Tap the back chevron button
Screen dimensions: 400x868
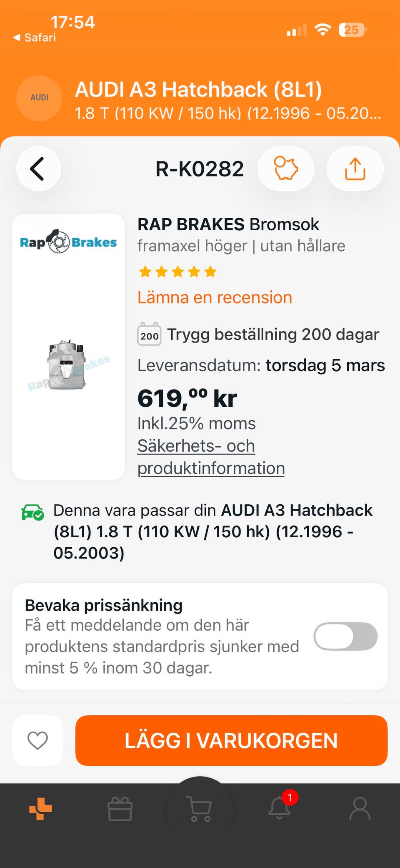(x=38, y=169)
